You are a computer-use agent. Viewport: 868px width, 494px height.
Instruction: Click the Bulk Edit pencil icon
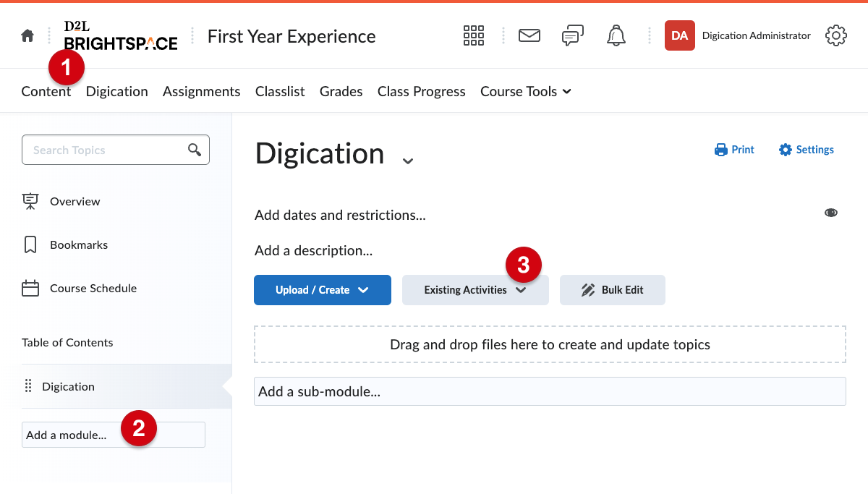pyautogui.click(x=588, y=290)
